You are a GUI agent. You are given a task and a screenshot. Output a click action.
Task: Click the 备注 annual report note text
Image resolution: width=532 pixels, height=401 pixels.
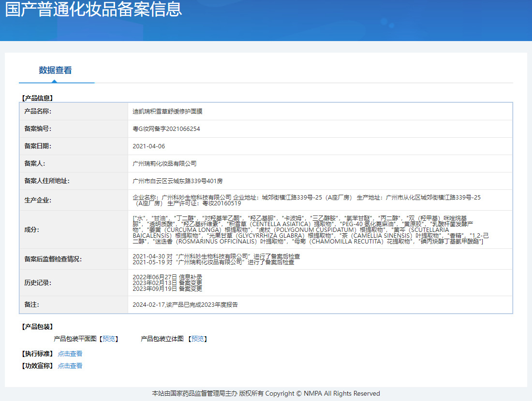tap(185, 305)
